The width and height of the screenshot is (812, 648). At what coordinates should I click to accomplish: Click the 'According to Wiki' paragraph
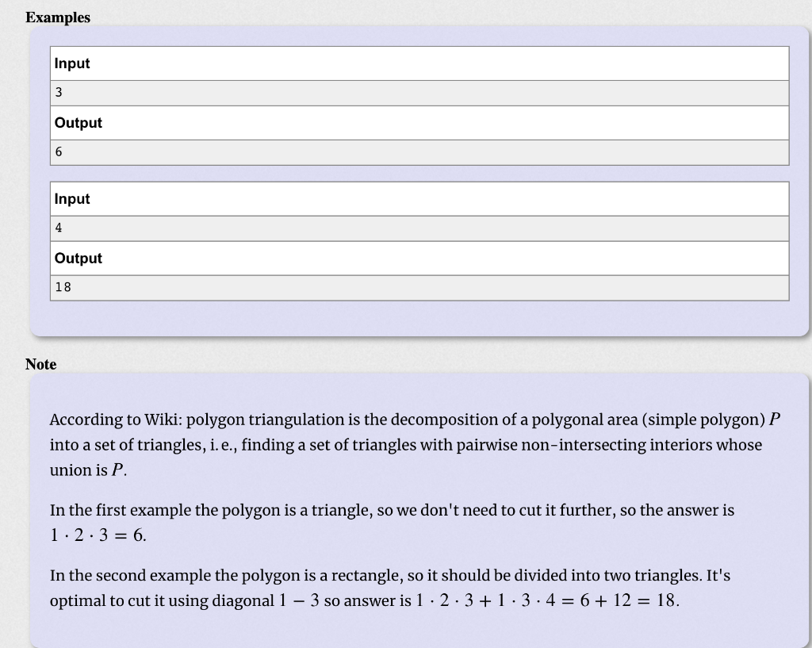(x=415, y=444)
